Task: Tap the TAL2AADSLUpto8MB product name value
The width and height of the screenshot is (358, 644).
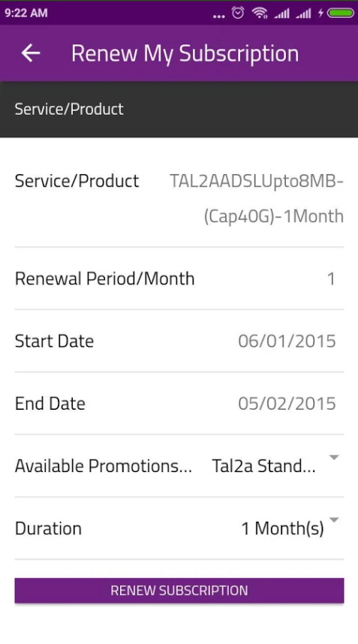Action: (x=257, y=198)
